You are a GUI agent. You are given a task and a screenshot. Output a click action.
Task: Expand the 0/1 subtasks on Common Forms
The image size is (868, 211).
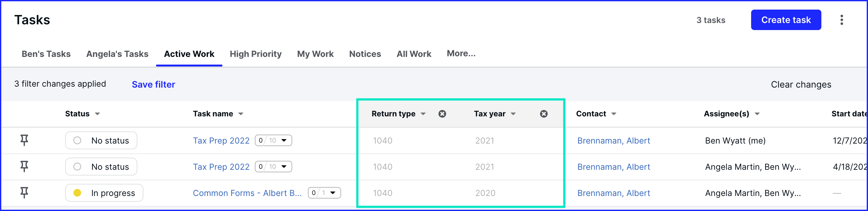(324, 193)
